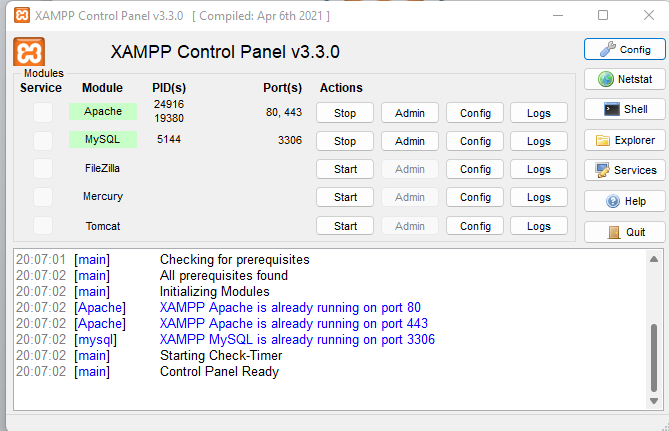This screenshot has height=431, width=669.
Task: Toggle the FileZilla service checkbox
Action: point(43,169)
